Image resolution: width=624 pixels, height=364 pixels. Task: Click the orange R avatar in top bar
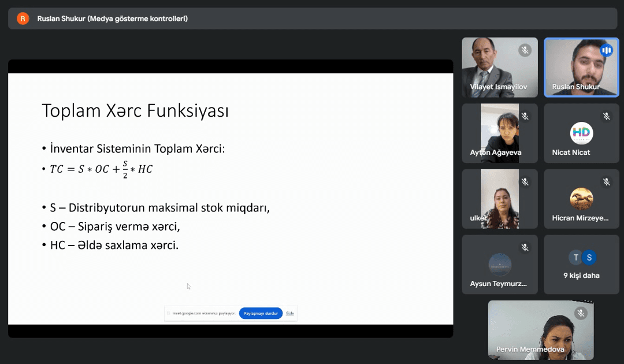[23, 18]
